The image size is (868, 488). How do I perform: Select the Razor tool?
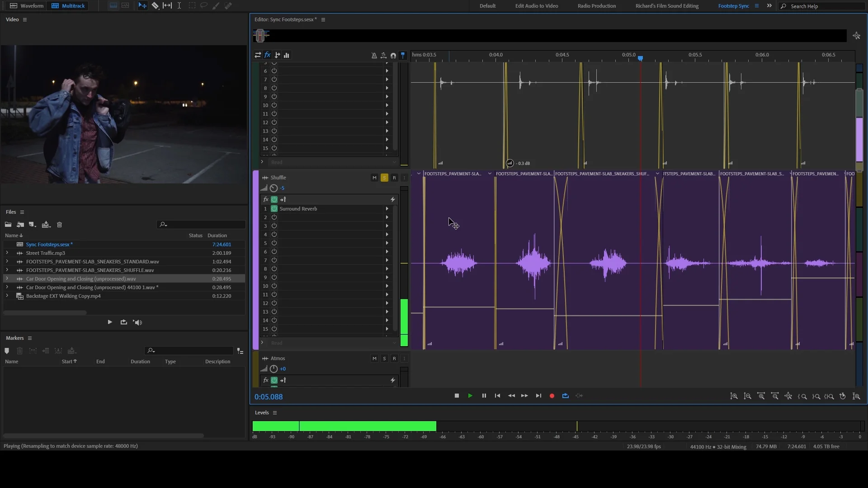(x=155, y=6)
